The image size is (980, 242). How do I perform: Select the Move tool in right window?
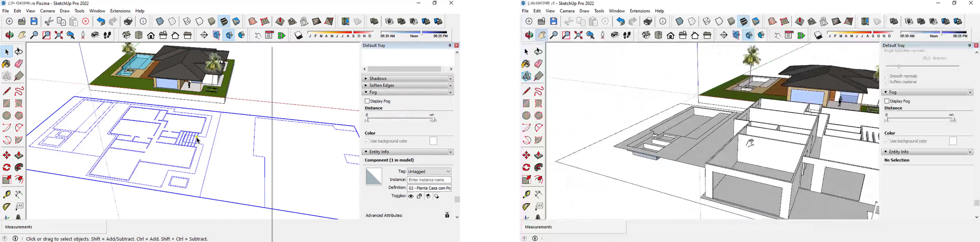526,155
